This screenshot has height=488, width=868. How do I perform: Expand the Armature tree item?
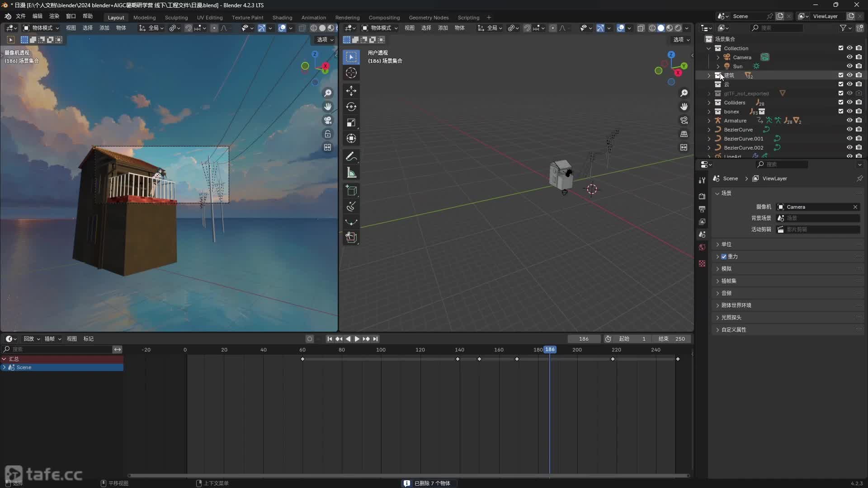(709, 121)
